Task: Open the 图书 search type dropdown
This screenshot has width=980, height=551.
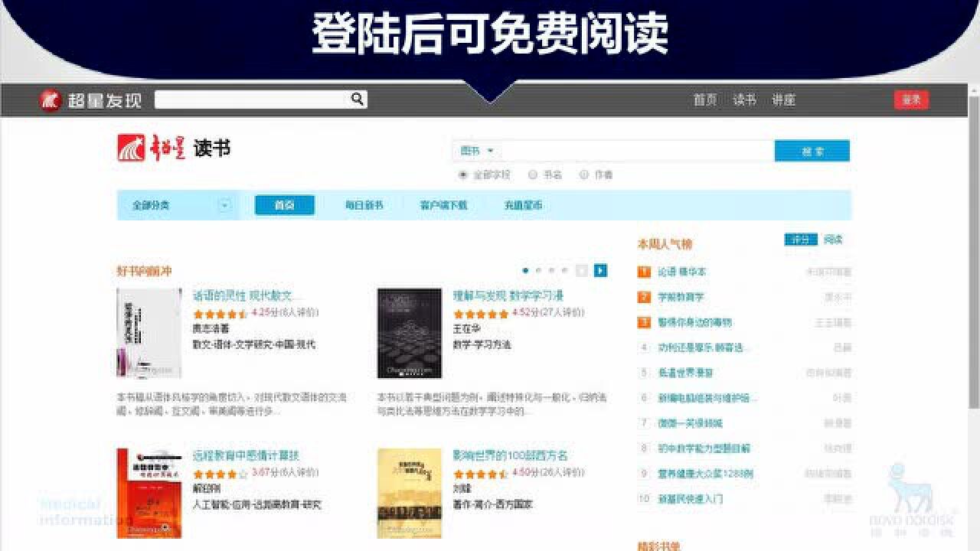Action: pyautogui.click(x=477, y=151)
